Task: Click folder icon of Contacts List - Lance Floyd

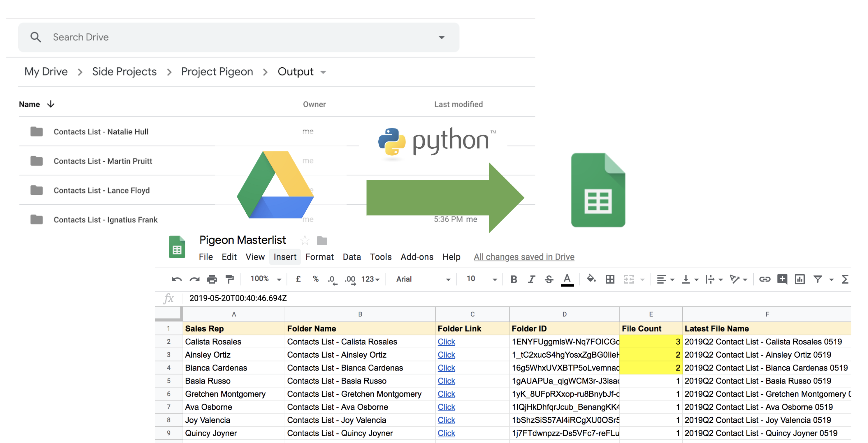Action: (x=36, y=190)
